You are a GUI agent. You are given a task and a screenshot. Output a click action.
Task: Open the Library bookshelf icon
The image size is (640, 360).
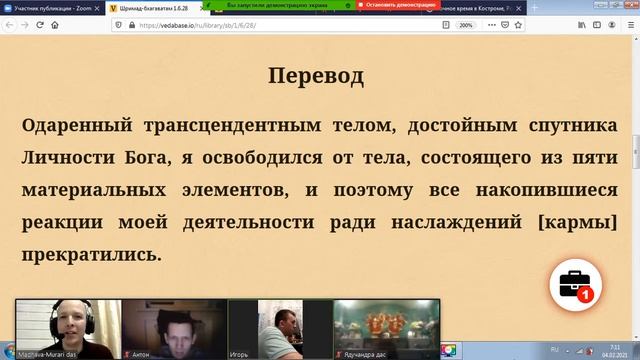582,25
